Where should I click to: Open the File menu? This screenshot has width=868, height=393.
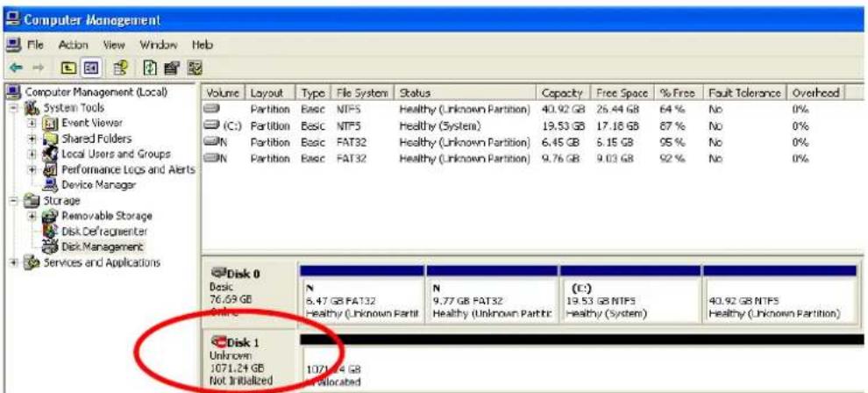pos(35,45)
